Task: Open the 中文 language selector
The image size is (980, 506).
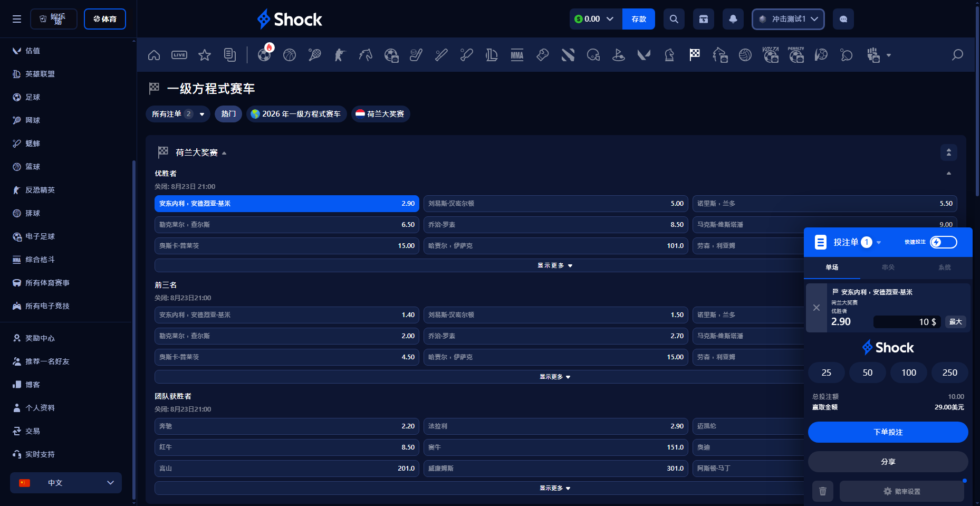Action: click(x=66, y=483)
